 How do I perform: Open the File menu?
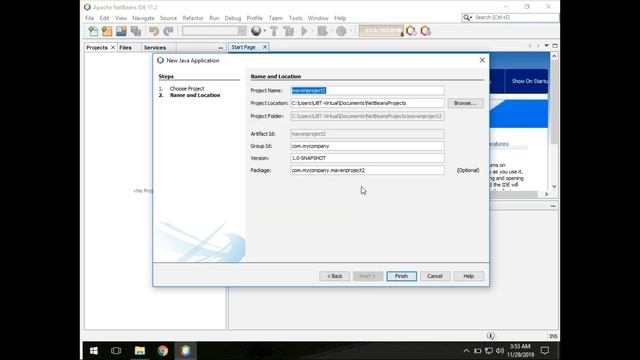tap(89, 18)
